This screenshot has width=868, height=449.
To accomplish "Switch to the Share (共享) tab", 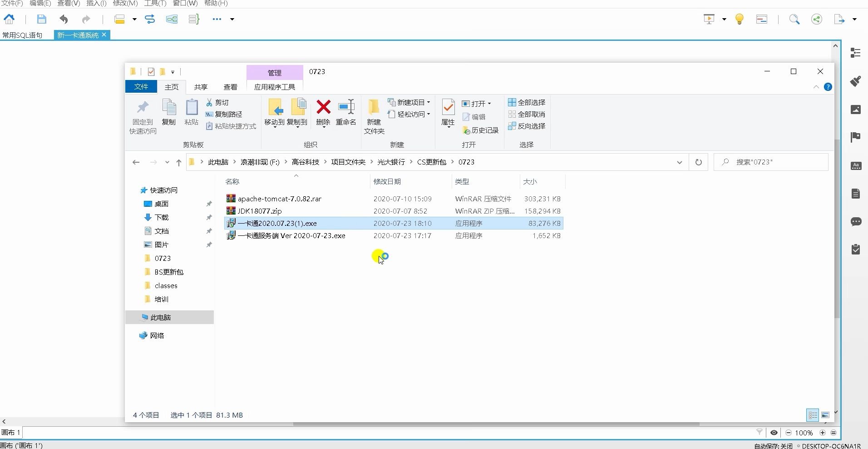I will [201, 87].
